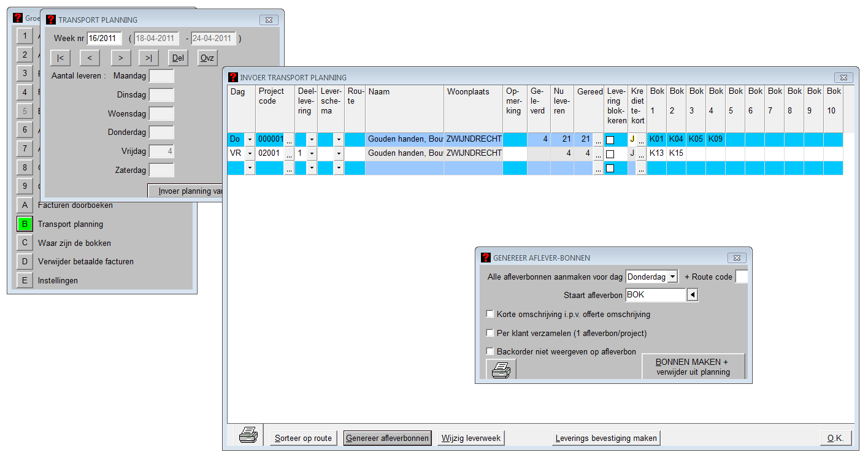
Task: Click the printer icon in Genereer Aflever-bonnen dialog
Action: (501, 370)
